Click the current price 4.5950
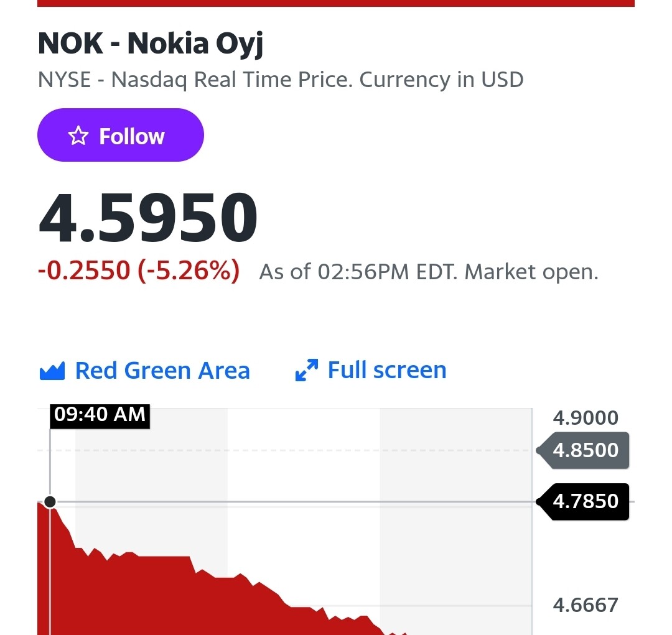 [148, 218]
